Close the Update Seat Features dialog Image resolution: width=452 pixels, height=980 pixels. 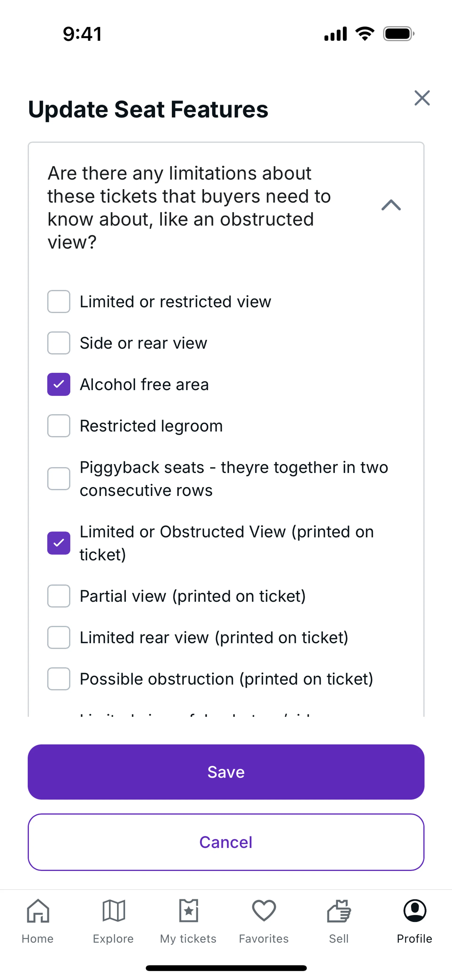point(422,98)
